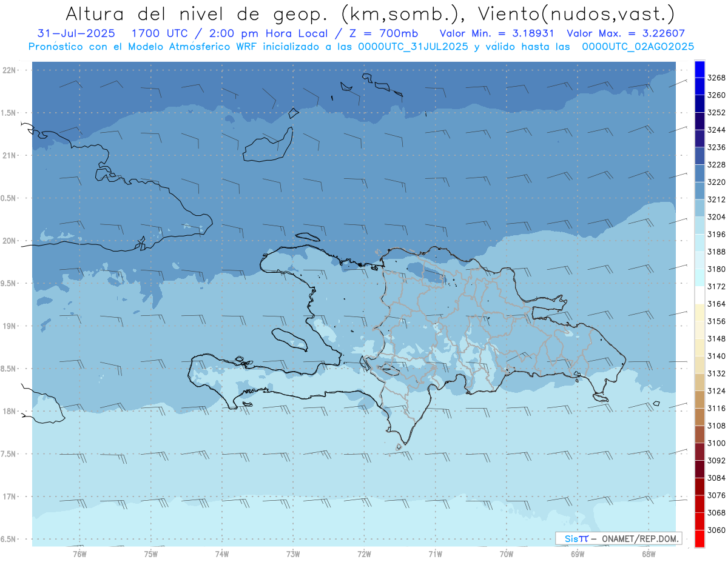The image size is (728, 562).
Task: Click the '3228' value on the color legend
Action: click(716, 165)
